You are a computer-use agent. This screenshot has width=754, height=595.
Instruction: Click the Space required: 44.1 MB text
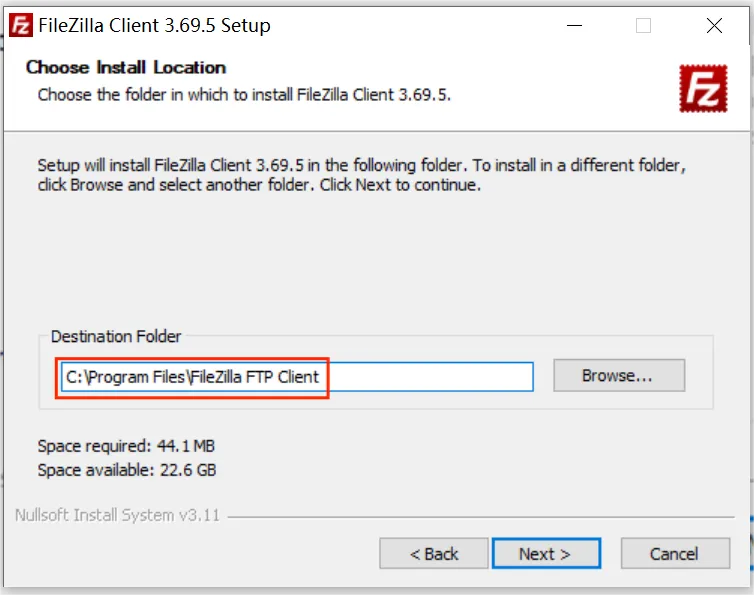(126, 446)
